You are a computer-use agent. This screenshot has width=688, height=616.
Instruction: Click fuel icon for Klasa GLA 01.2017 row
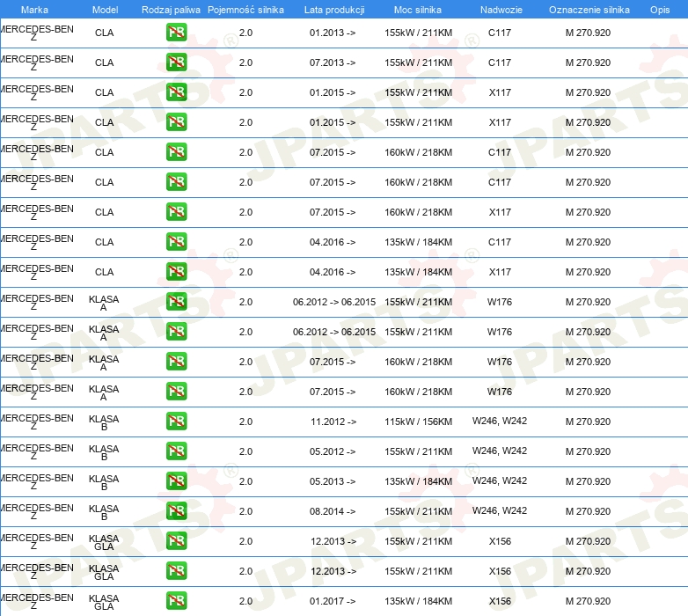[x=176, y=601]
